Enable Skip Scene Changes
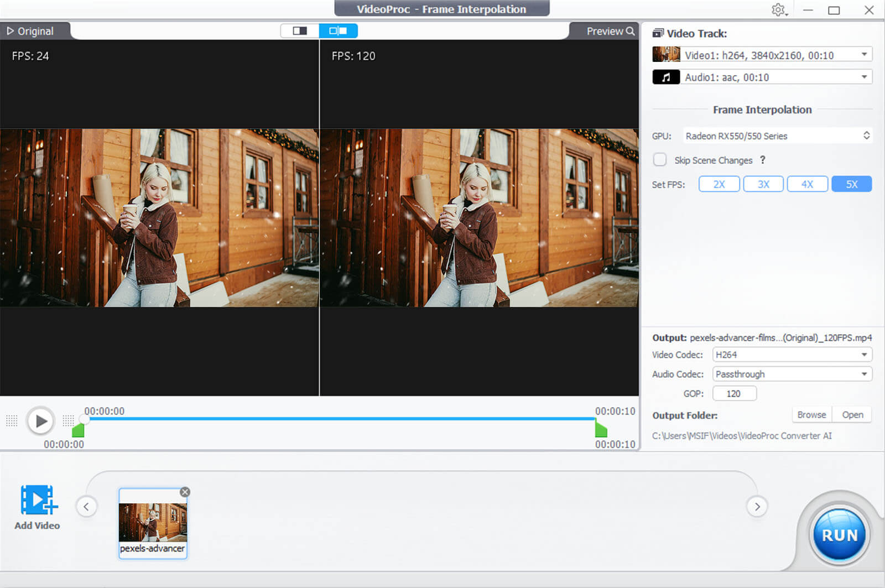This screenshot has height=588, width=885. tap(659, 159)
